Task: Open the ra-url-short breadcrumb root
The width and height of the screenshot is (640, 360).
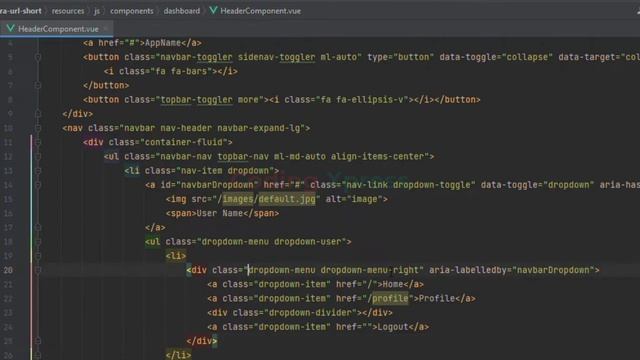Action: click(x=20, y=11)
